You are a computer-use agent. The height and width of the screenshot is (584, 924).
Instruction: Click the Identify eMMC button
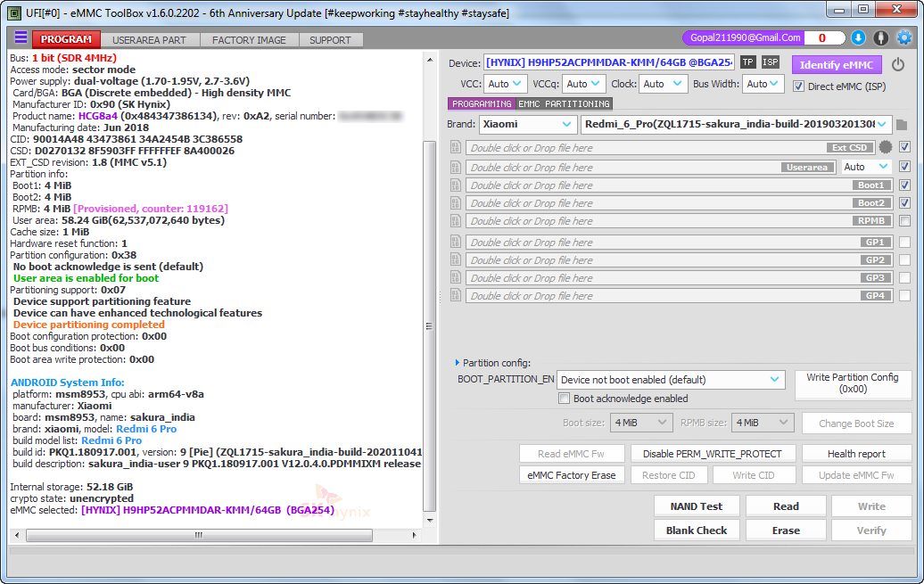(837, 65)
